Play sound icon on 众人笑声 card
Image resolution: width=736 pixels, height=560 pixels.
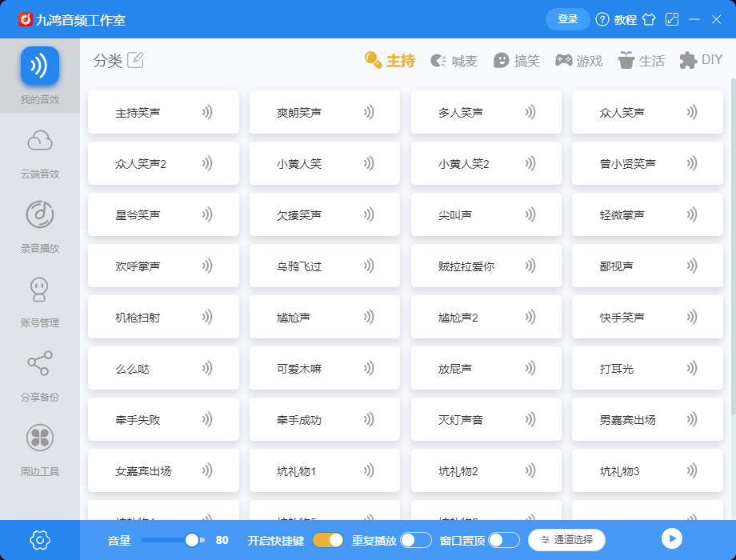pyautogui.click(x=691, y=112)
